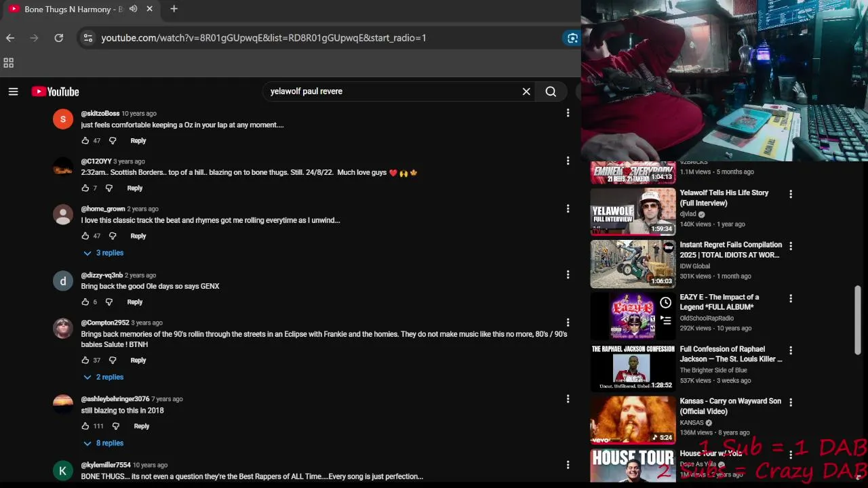This screenshot has width=868, height=488.
Task: Open a new browser tab
Action: click(x=174, y=9)
